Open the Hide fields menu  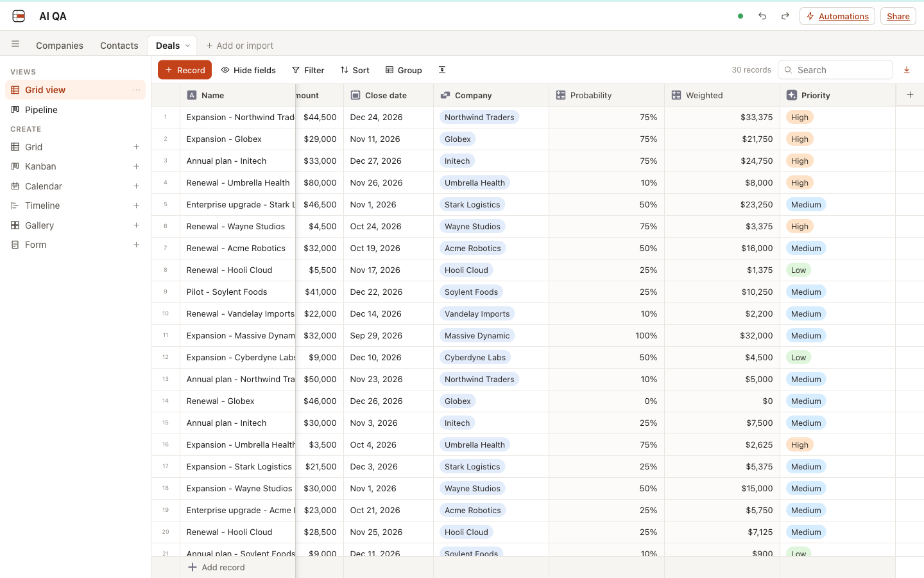[x=248, y=70]
